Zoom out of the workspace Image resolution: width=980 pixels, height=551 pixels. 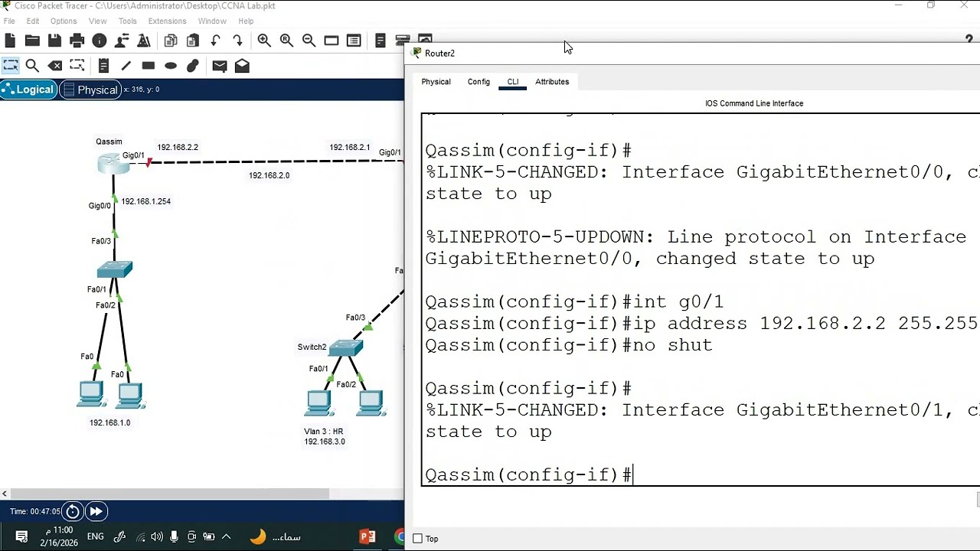point(309,41)
